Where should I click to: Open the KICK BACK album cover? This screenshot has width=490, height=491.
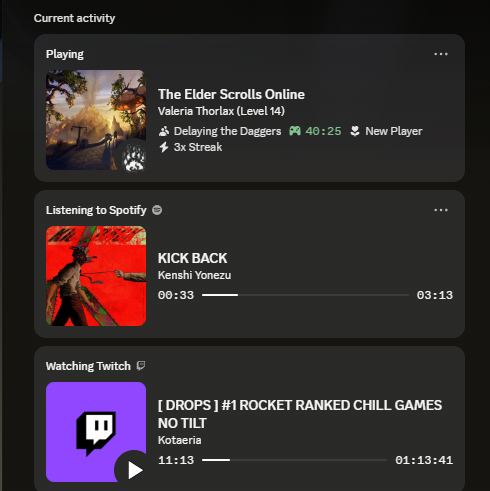click(x=96, y=276)
